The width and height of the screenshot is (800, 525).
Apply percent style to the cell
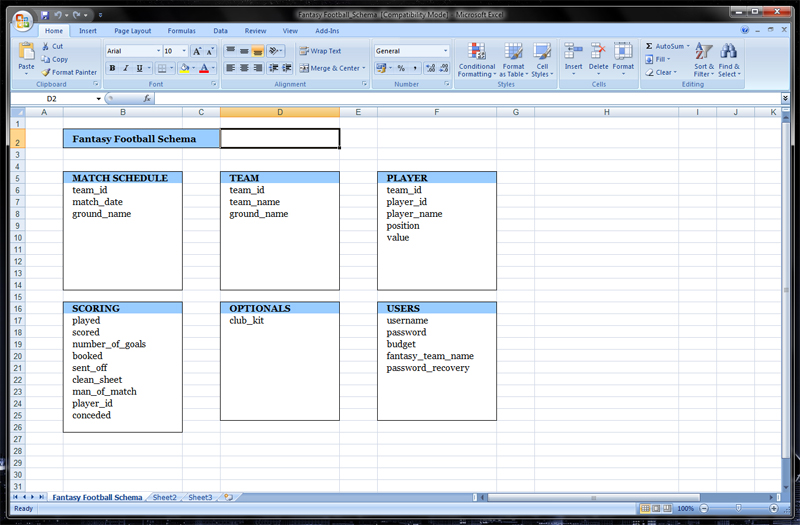click(x=402, y=68)
